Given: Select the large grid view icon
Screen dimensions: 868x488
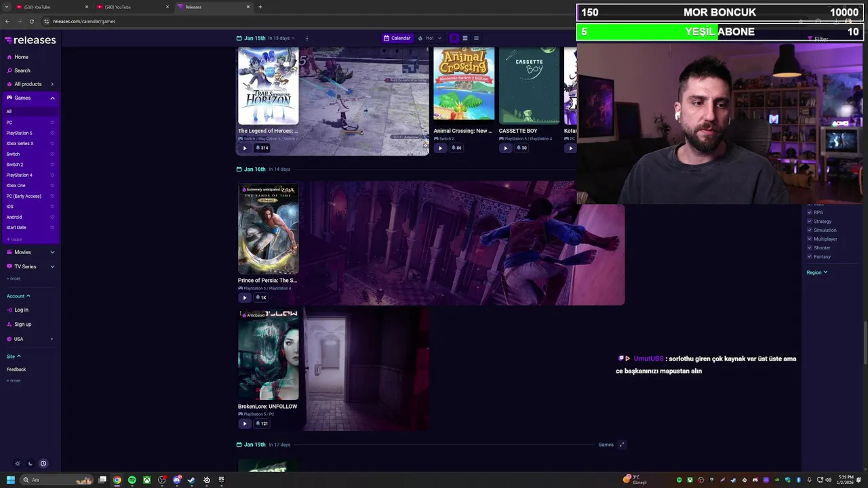Looking at the screenshot, I should tap(454, 38).
